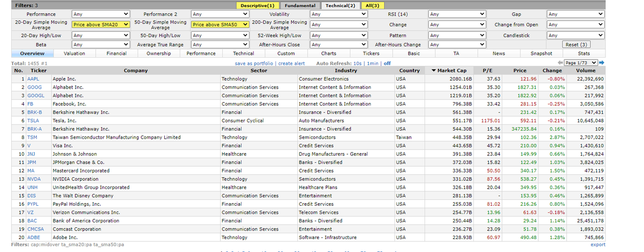Set auto refresh to 10s
Screen dimensions: 644x252
[357, 63]
